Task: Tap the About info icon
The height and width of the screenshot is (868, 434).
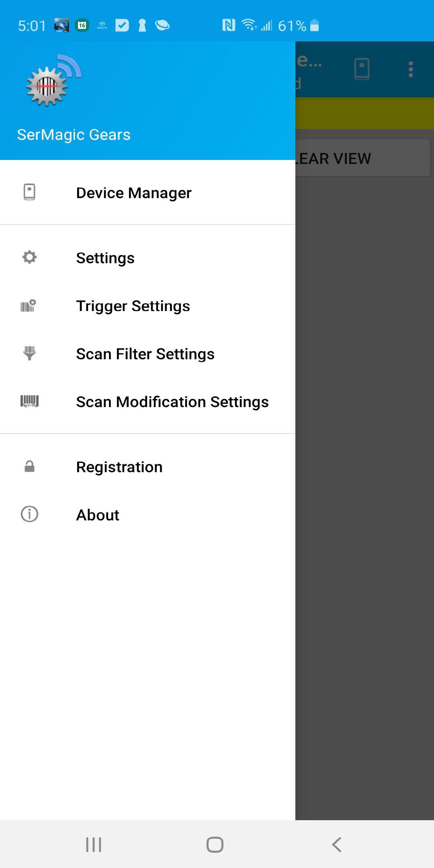Action: (29, 514)
